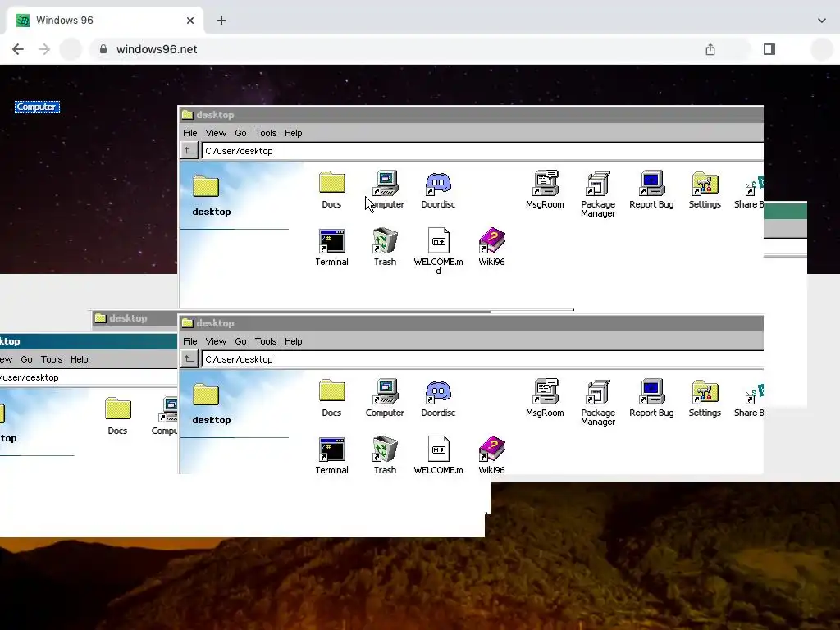This screenshot has width=840, height=630.
Task: Open WELCOME.md file in lower window
Action: pos(438,455)
